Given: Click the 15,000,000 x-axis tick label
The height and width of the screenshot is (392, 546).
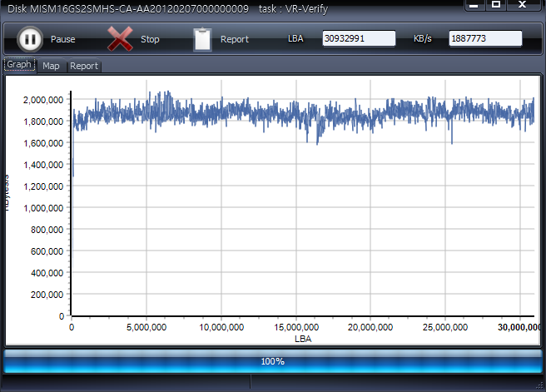Looking at the screenshot, I should pyautogui.click(x=295, y=328).
